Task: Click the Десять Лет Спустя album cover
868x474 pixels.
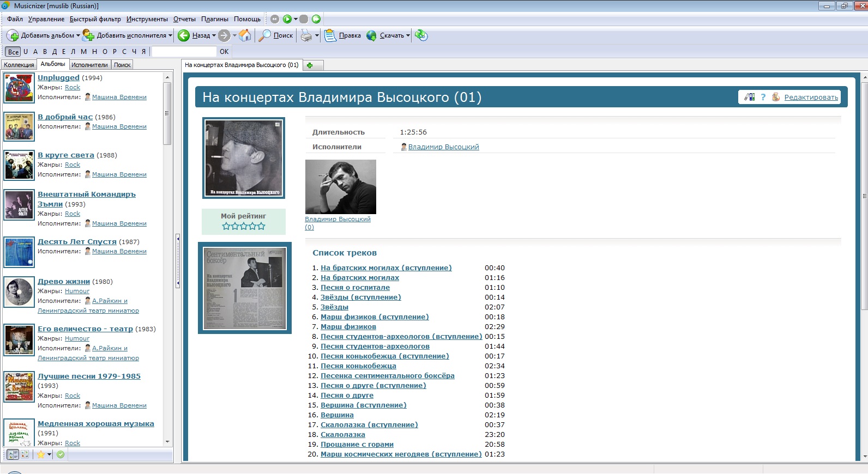Action: (19, 252)
